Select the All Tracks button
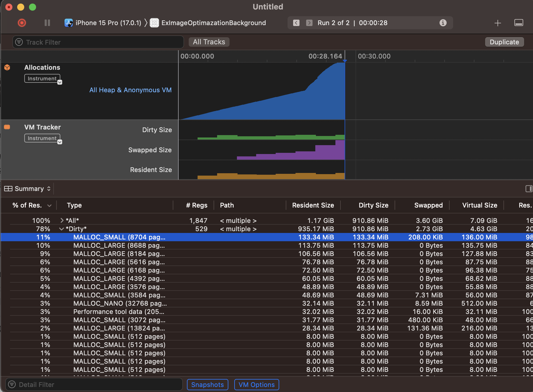 coord(209,42)
